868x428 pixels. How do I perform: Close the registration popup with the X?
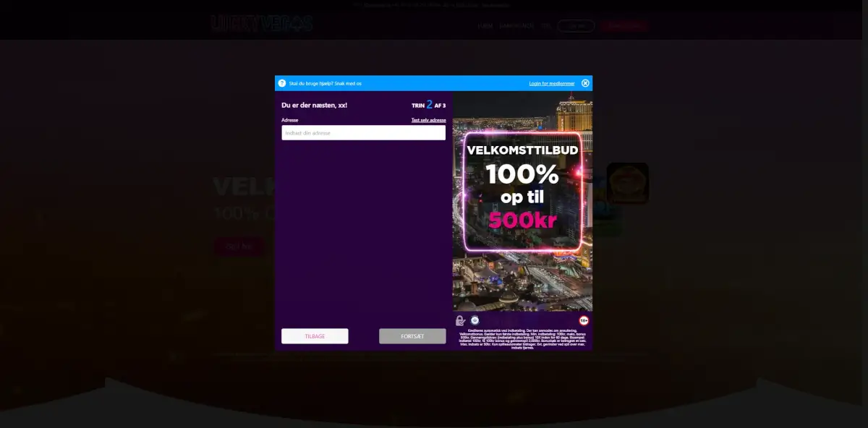[585, 83]
